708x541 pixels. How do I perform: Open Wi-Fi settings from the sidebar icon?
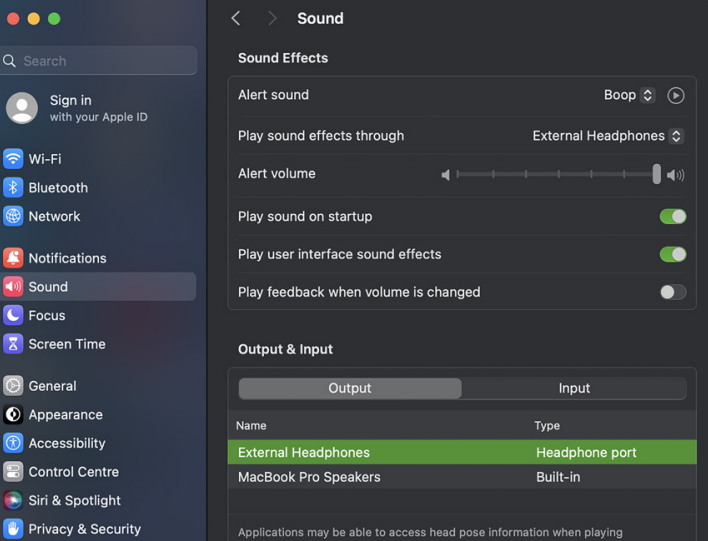[13, 159]
